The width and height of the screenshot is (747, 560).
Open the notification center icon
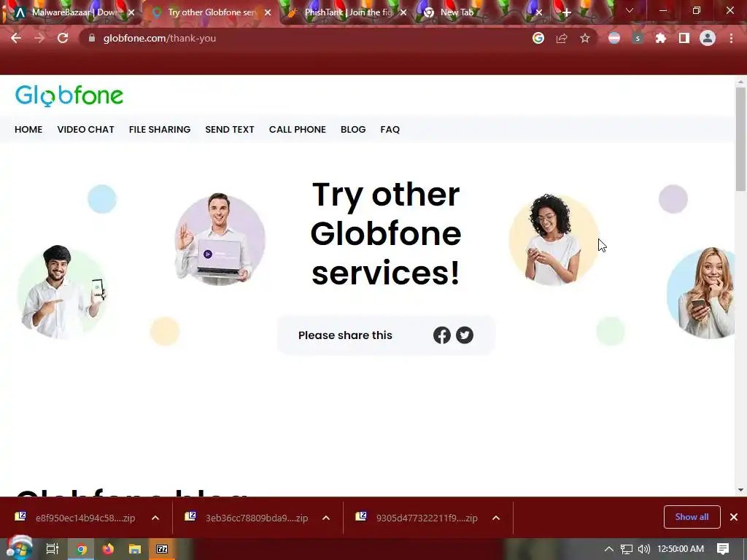[x=723, y=549]
